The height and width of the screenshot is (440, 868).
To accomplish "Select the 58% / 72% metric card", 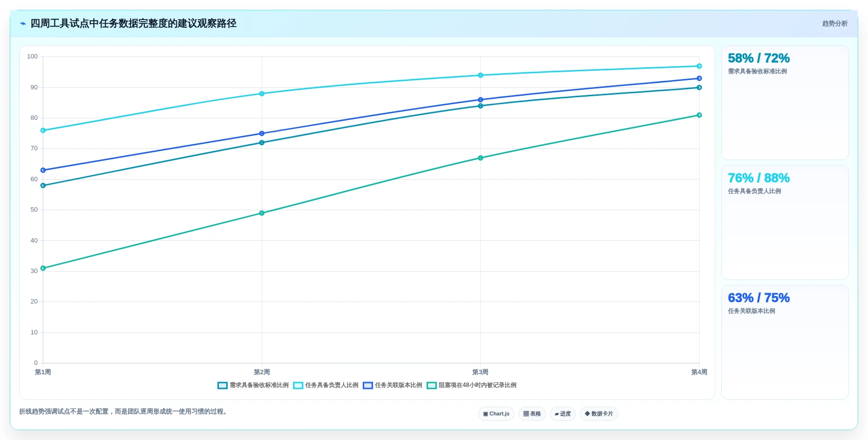I will point(785,103).
